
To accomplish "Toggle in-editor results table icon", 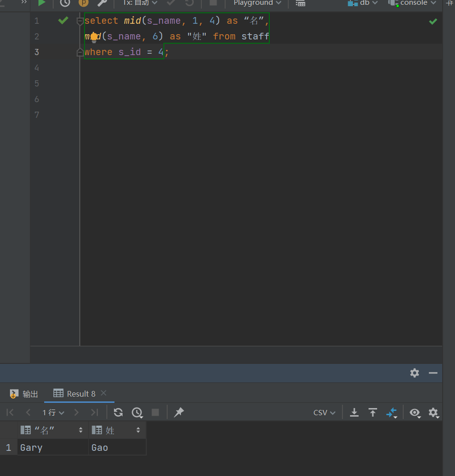I will click(x=301, y=3).
